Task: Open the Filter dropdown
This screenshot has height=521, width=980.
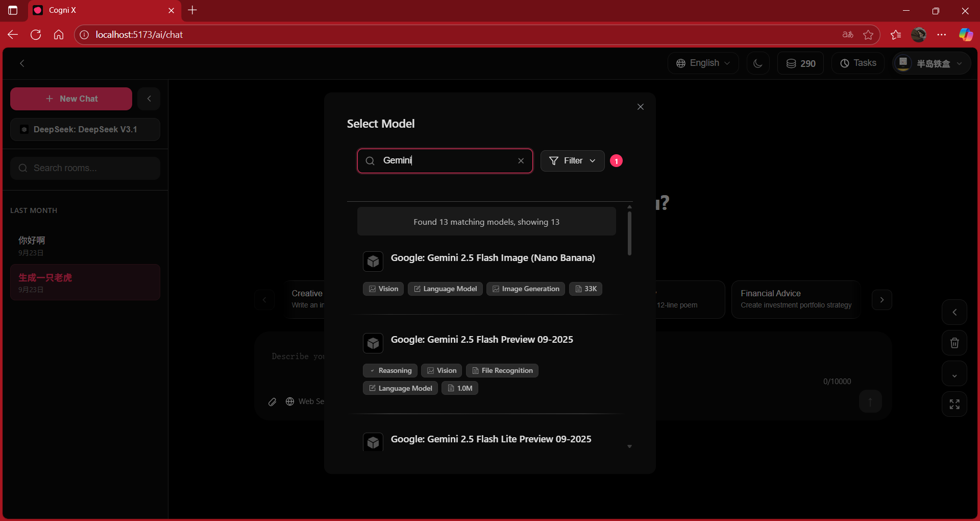Action: point(572,161)
